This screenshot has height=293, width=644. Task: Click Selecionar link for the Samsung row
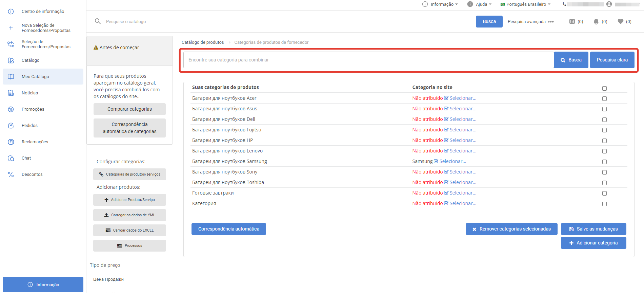coord(452,161)
